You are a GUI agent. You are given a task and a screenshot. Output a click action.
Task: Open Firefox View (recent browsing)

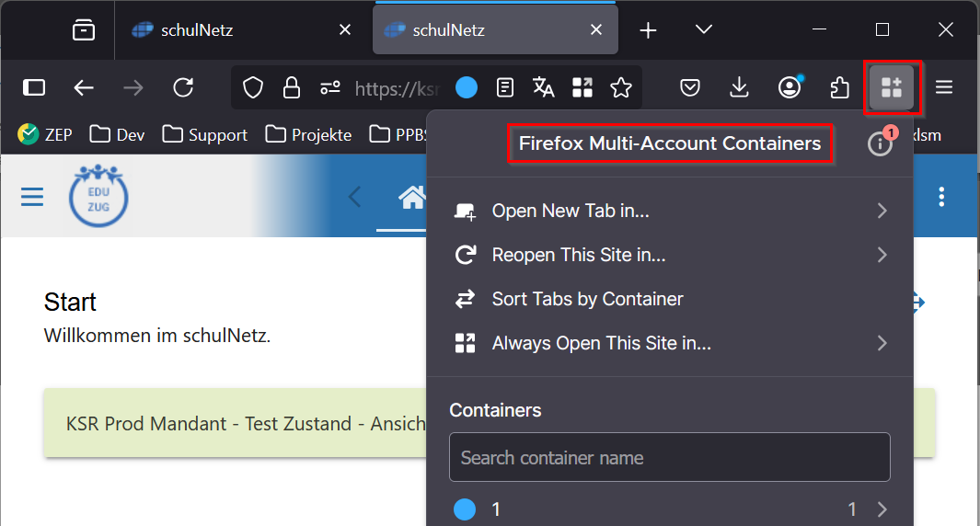tap(83, 29)
